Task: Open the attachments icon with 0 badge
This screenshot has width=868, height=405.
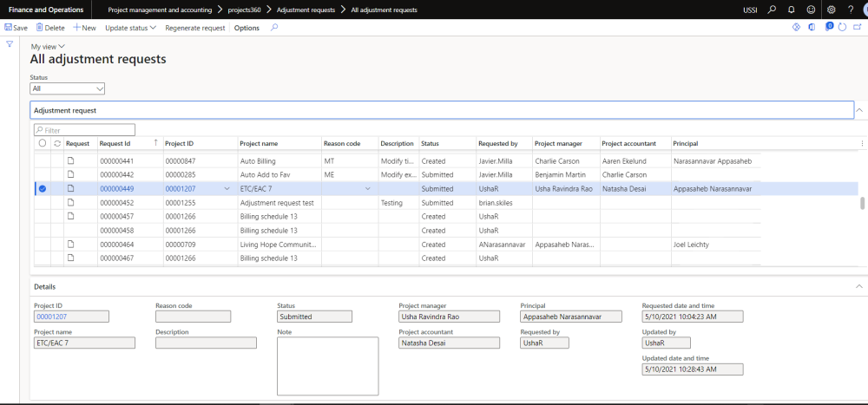Action: 829,28
